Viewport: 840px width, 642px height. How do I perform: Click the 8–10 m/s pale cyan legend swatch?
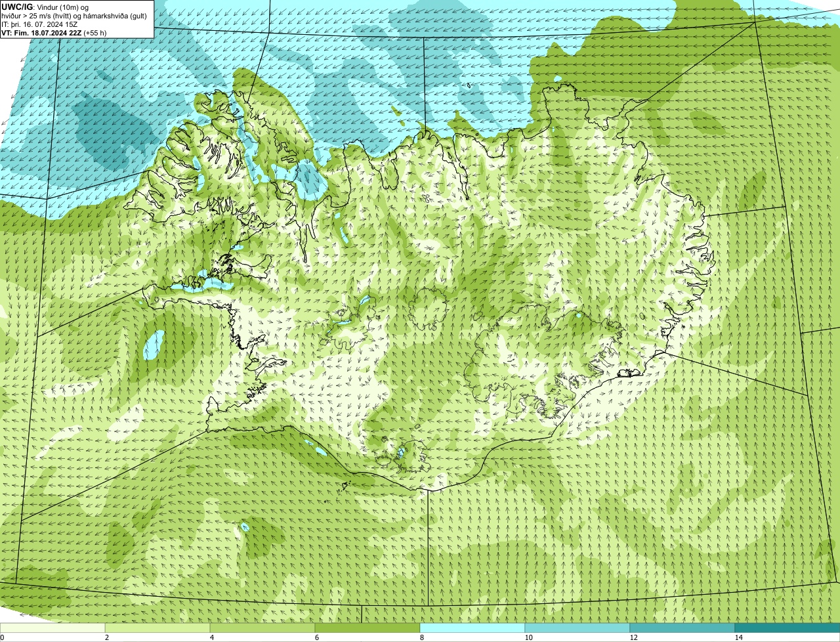[x=472, y=628]
